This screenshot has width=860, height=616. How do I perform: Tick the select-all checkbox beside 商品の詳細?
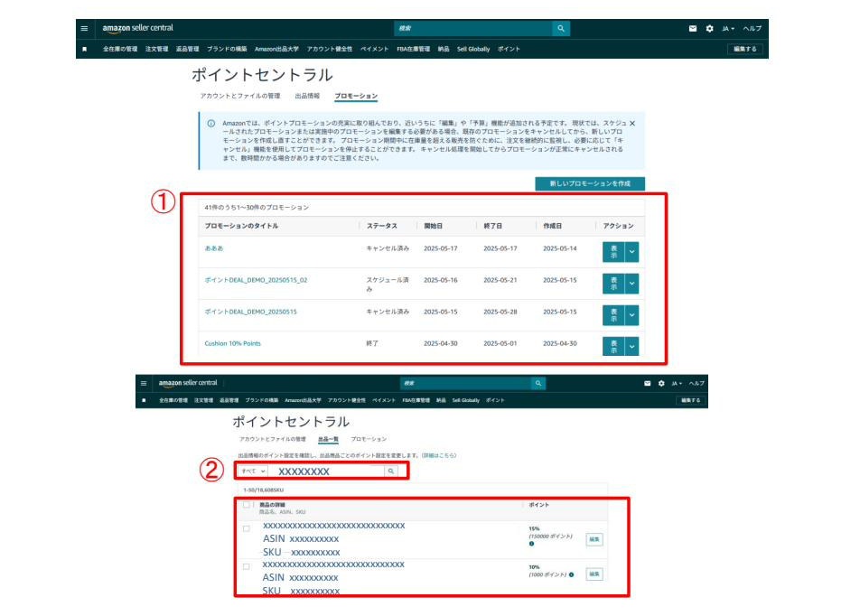click(x=247, y=505)
